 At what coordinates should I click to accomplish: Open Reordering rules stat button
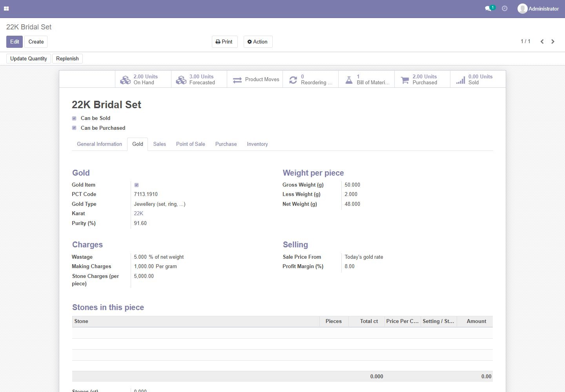310,79
